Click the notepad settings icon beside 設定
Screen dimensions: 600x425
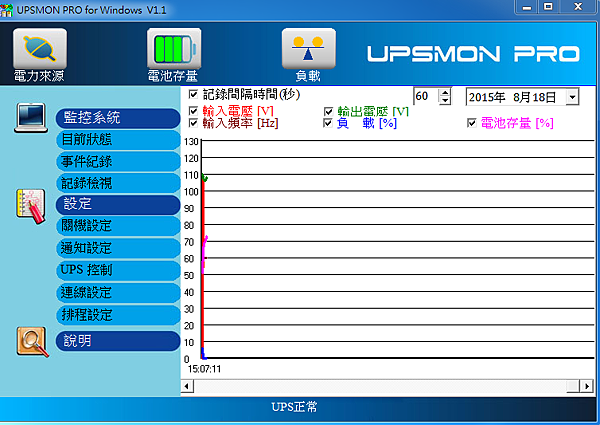click(x=31, y=206)
